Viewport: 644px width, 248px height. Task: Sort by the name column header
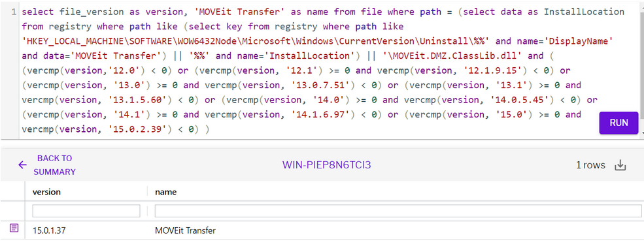pyautogui.click(x=165, y=191)
